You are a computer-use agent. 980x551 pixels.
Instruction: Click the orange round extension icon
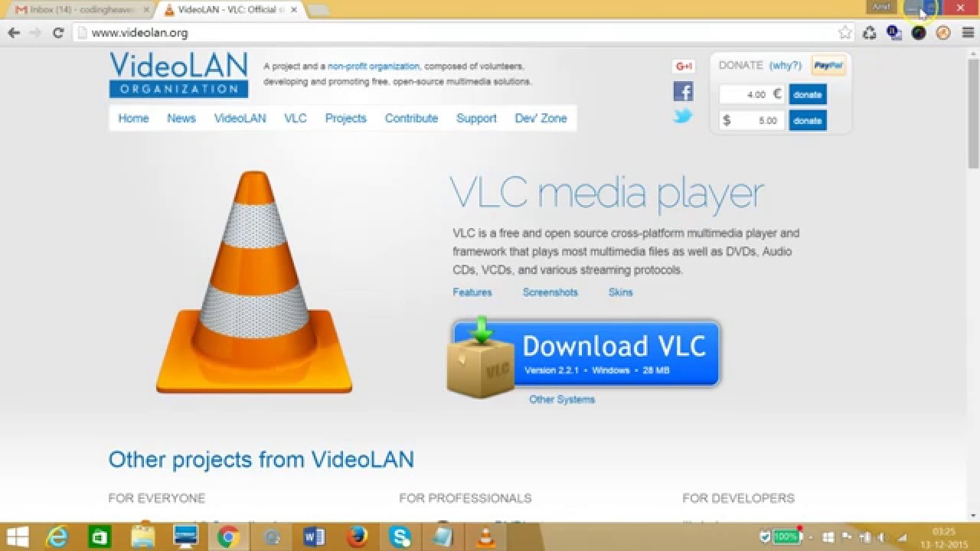click(x=943, y=33)
